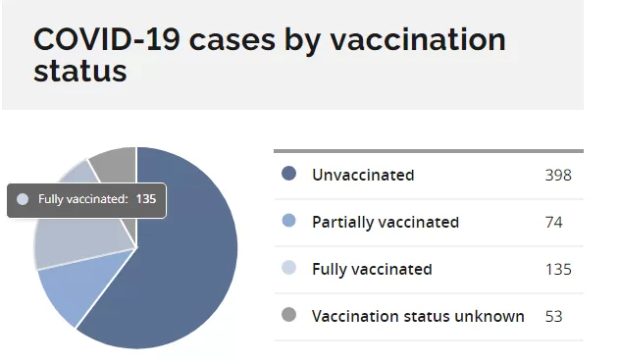The height and width of the screenshot is (364, 619).
Task: Click the 53 unknown status count
Action: click(554, 316)
